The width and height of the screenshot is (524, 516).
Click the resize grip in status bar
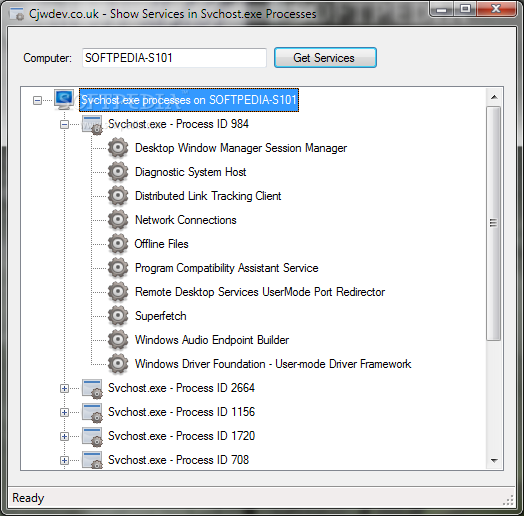[x=508, y=500]
